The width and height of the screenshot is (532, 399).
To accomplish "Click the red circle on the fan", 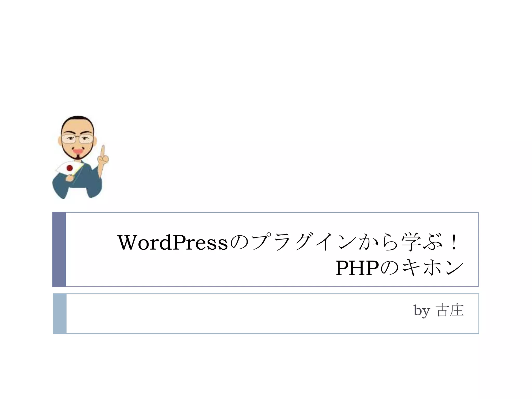I will tap(70, 168).
